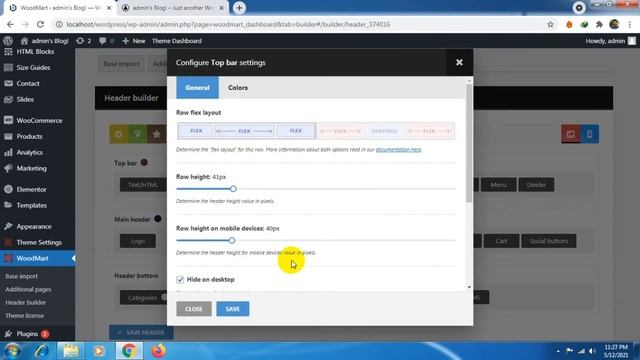
Task: Select the Divider element in Top bar row
Action: tap(536, 185)
